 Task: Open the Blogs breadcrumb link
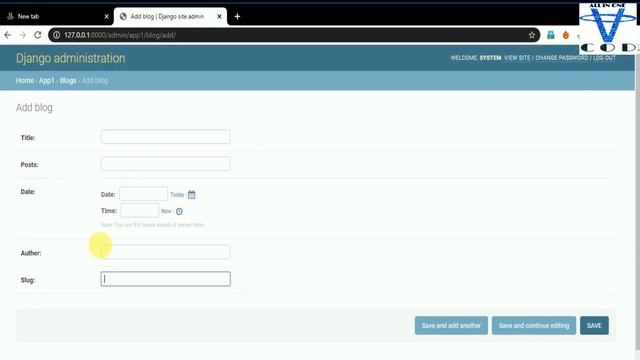[68, 80]
